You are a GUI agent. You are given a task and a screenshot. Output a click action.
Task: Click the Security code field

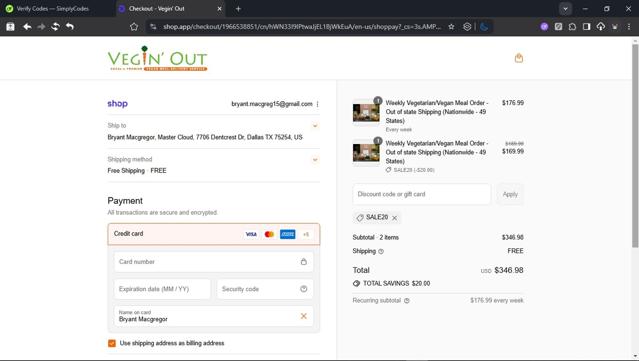265,289
